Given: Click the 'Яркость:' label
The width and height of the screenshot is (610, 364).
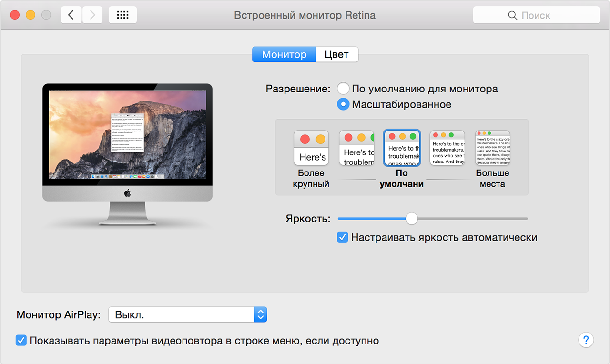Looking at the screenshot, I should 308,219.
